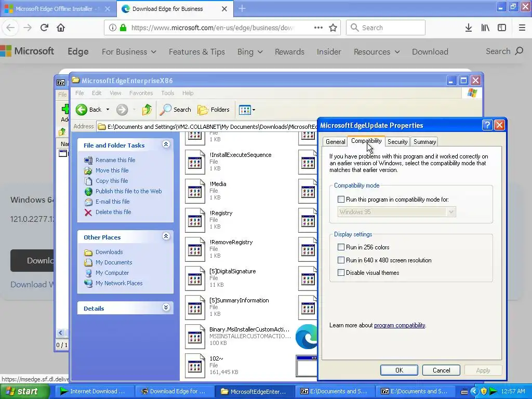The width and height of the screenshot is (532, 399).
Task: Click Cancel in Properties dialog
Action: [441, 370]
